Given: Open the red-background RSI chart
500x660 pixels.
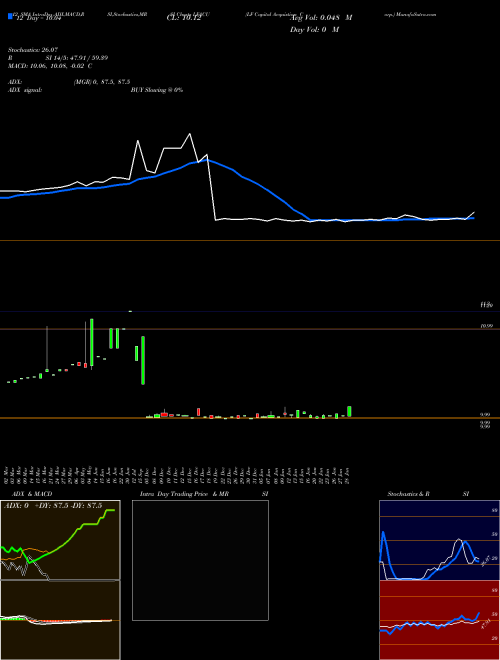Looking at the screenshot, I should 439,620.
